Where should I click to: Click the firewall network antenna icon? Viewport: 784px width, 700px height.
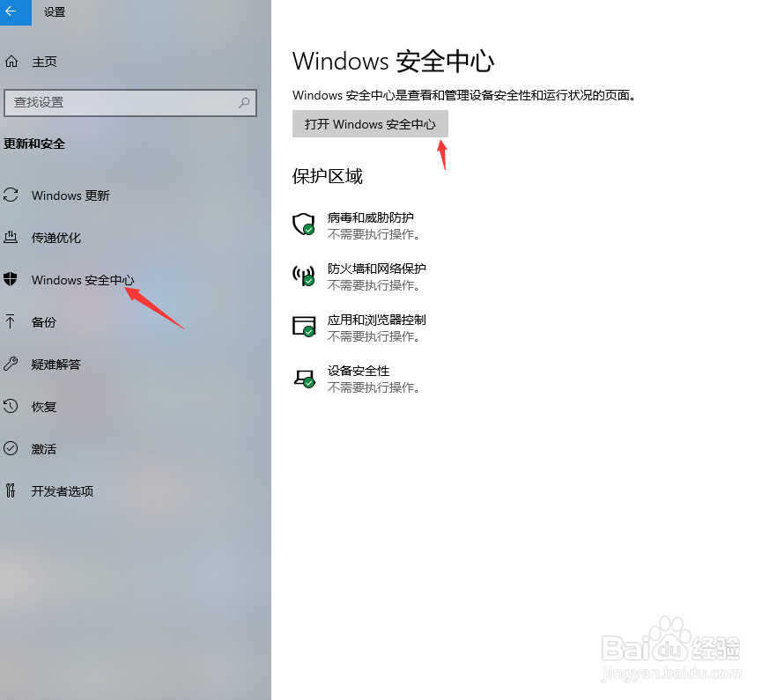[304, 276]
